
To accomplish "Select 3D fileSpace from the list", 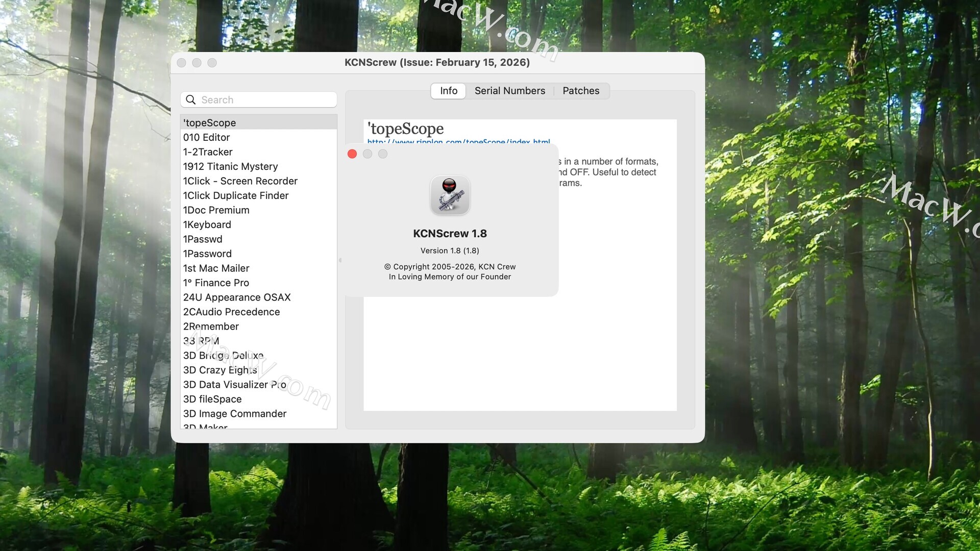I will click(x=212, y=399).
